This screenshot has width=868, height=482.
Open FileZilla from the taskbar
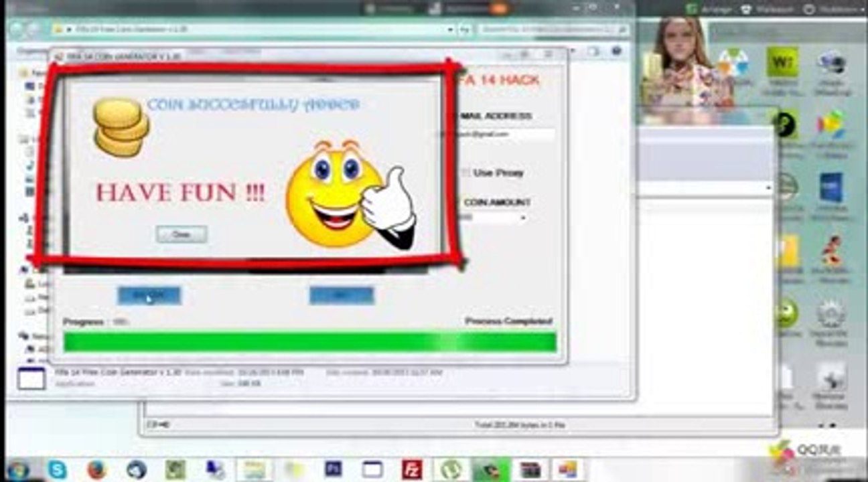click(411, 469)
